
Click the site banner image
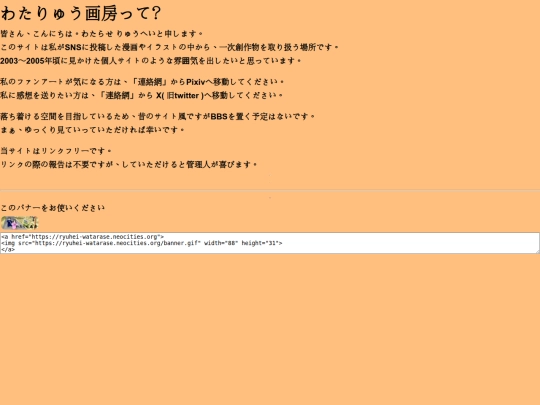point(19,223)
